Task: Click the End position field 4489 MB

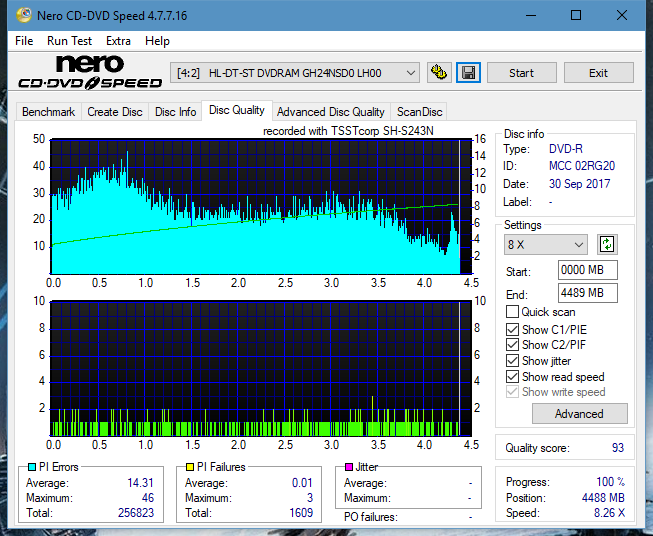Action: point(587,293)
